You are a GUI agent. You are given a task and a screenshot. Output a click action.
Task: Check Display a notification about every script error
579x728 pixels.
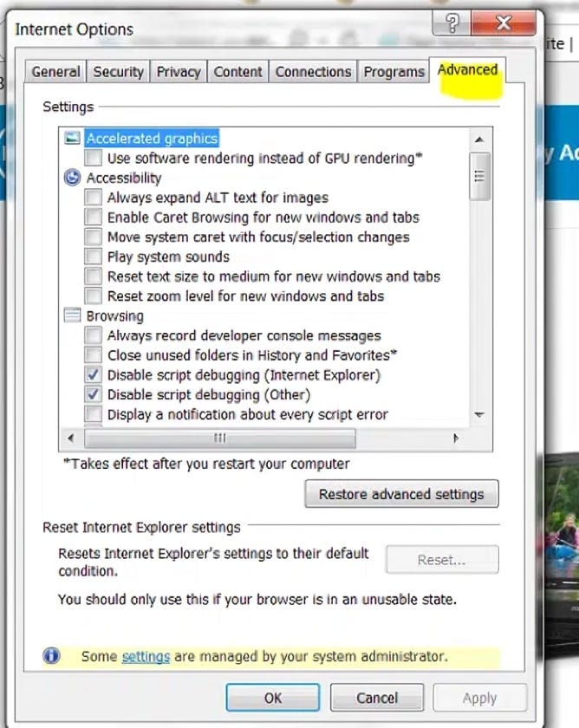(93, 413)
